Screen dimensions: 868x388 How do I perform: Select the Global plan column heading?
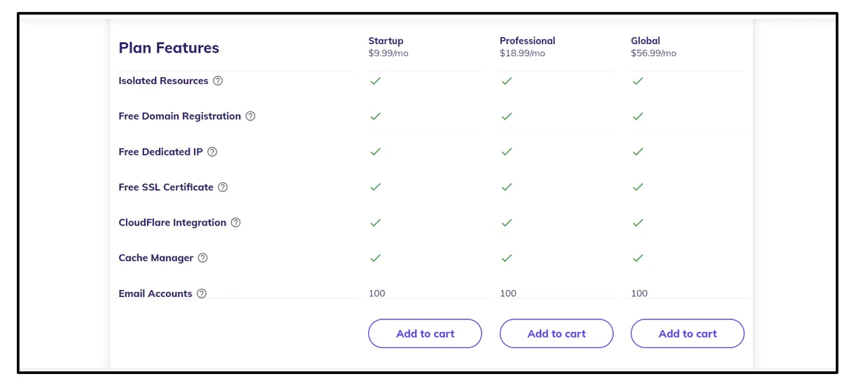645,41
